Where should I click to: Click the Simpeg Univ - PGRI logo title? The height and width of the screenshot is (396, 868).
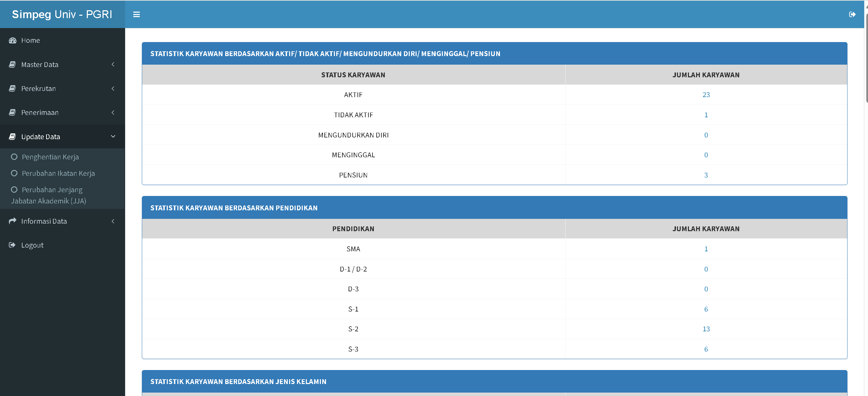coord(62,14)
